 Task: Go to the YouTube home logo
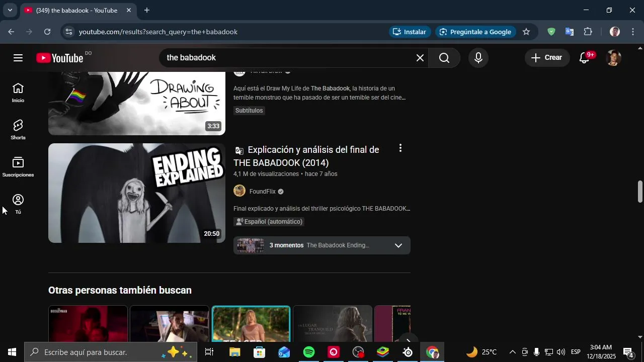point(60,58)
